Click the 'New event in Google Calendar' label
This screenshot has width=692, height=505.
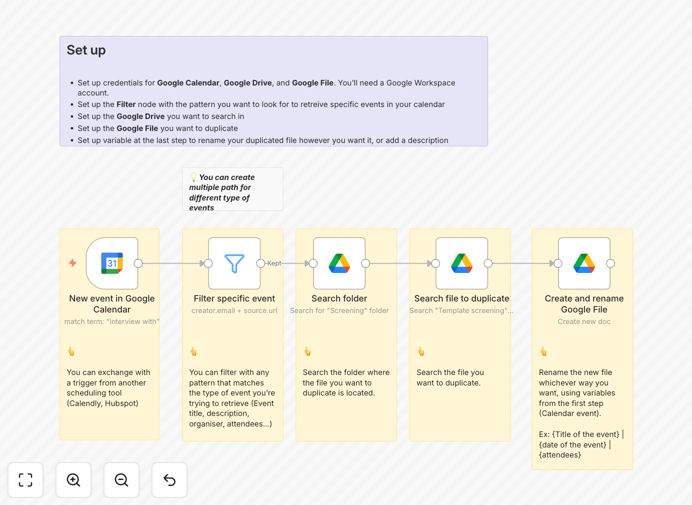[112, 304]
